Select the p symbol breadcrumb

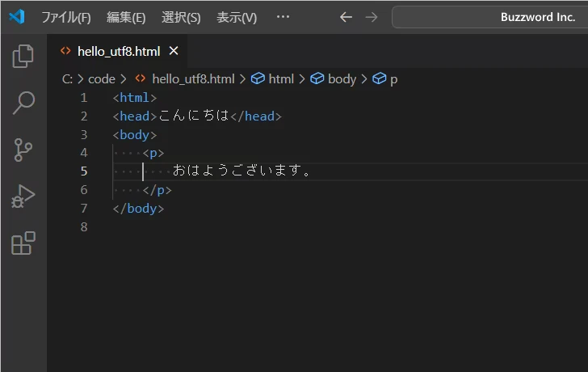coord(394,79)
